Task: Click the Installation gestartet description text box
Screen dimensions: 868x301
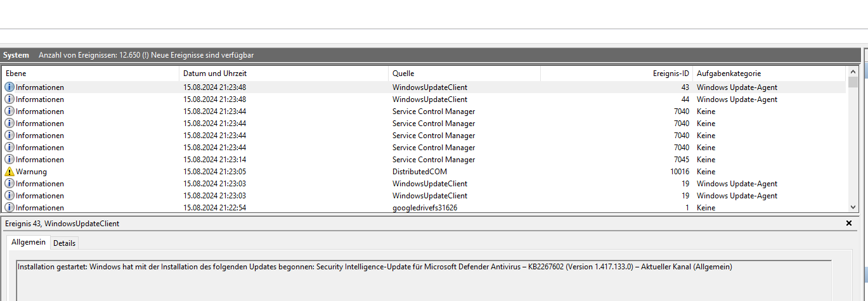Action: (x=424, y=279)
